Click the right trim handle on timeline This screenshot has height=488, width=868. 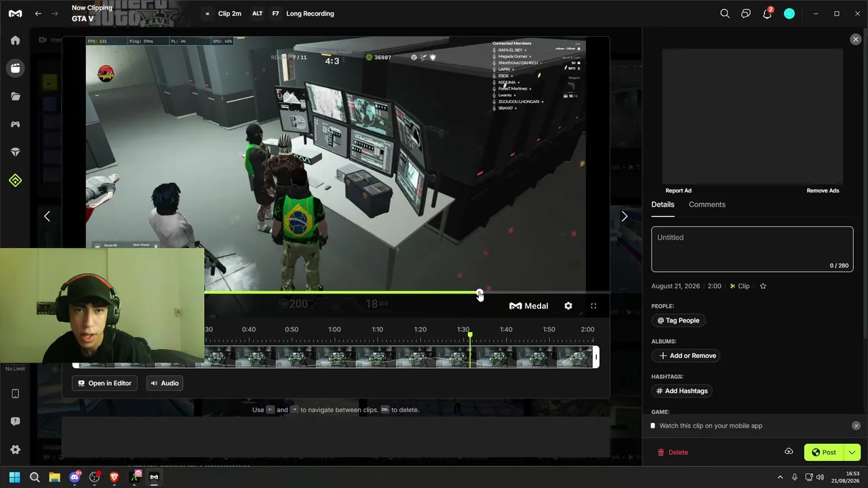pyautogui.click(x=596, y=357)
